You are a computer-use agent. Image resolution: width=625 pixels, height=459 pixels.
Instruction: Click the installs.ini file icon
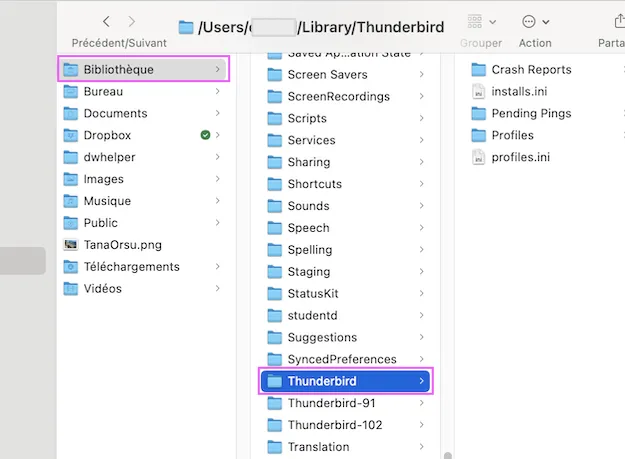click(x=478, y=92)
